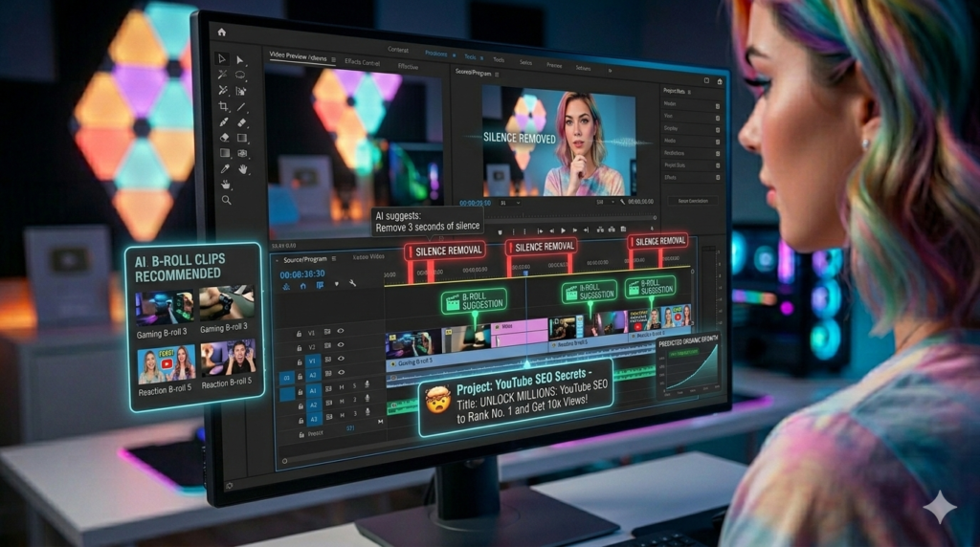Select the Gradient square tool
Image resolution: width=980 pixels, height=547 pixels.
click(x=224, y=153)
